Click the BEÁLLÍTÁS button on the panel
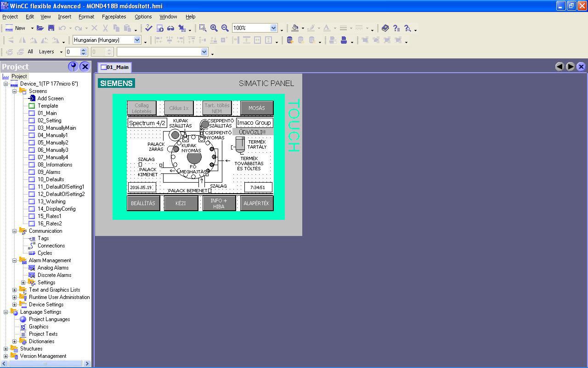 pos(143,203)
